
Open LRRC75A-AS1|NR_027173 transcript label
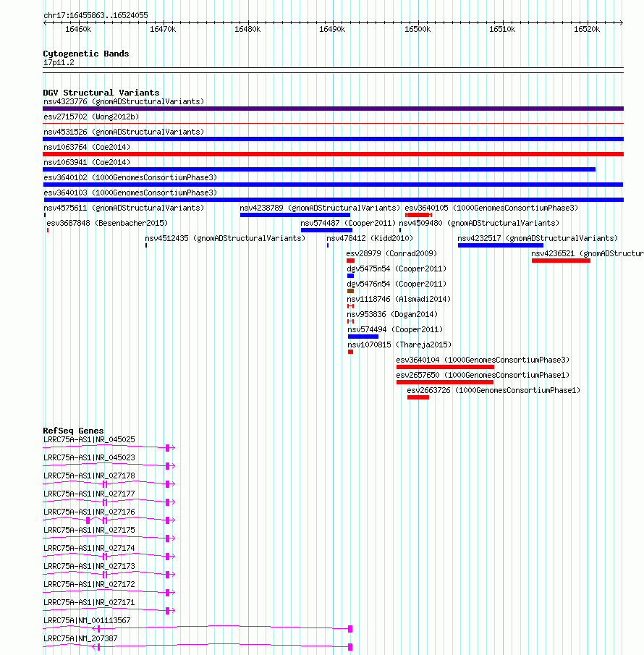[x=90, y=567]
